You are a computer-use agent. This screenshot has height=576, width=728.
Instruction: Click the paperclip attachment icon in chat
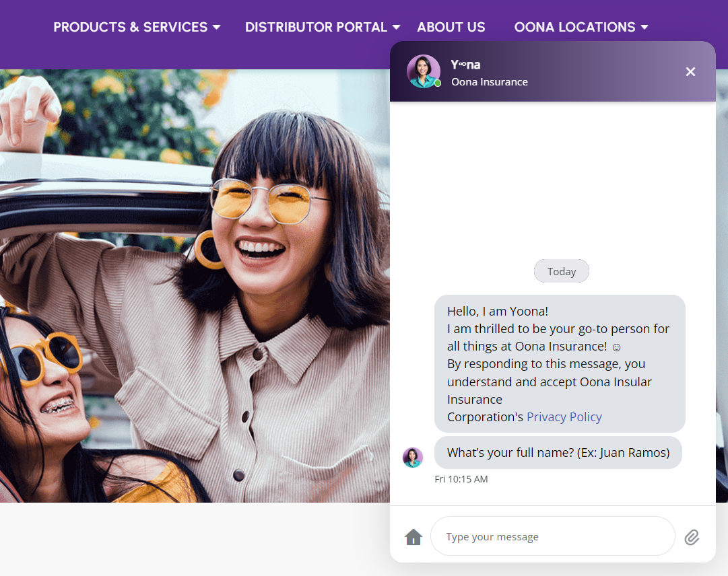tap(692, 537)
